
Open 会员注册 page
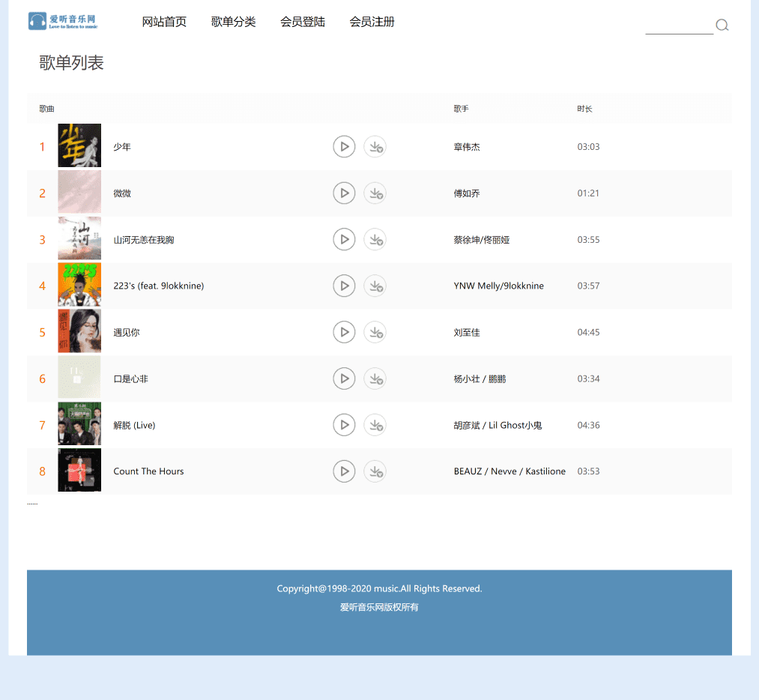(x=372, y=22)
